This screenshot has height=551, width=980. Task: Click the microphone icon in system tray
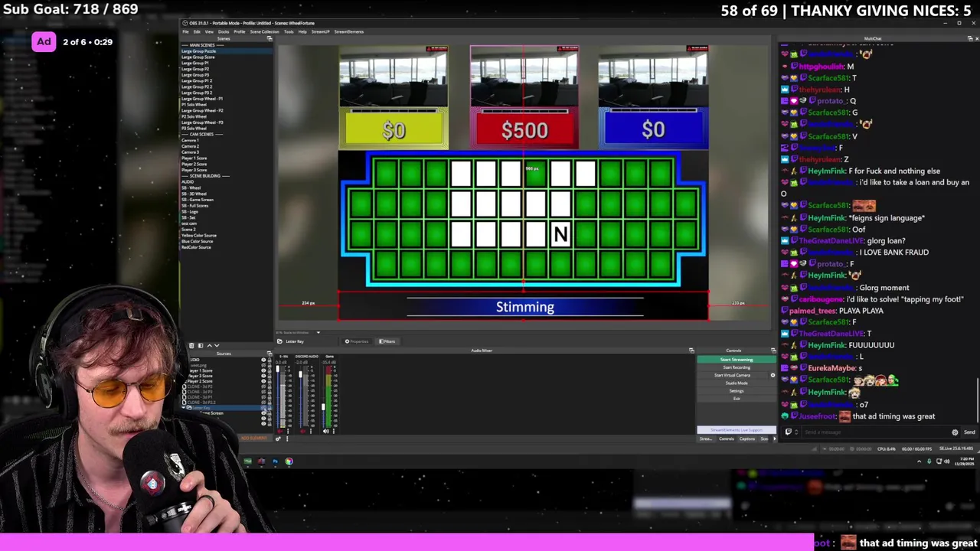[x=929, y=461]
